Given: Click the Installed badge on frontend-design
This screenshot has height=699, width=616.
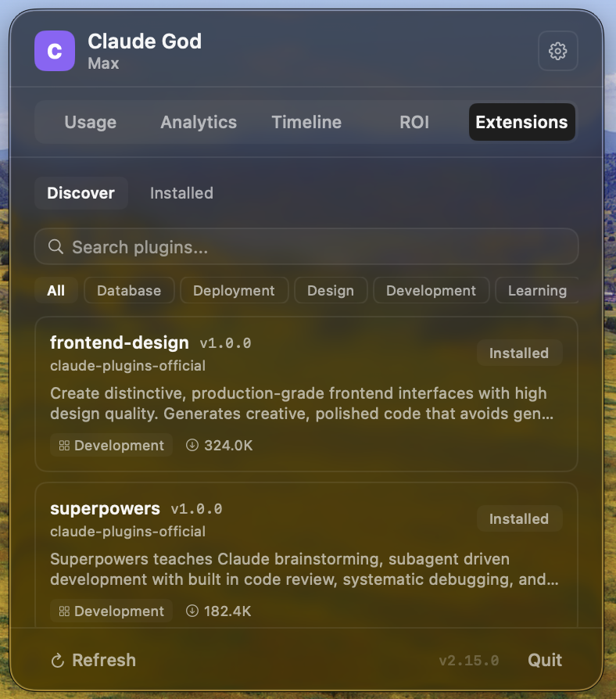Looking at the screenshot, I should (519, 353).
